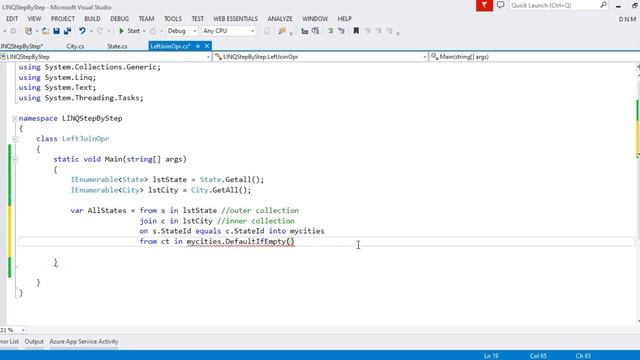Screen dimensions: 640x360
Task: Open the TOOLS menu
Action: coord(173,19)
